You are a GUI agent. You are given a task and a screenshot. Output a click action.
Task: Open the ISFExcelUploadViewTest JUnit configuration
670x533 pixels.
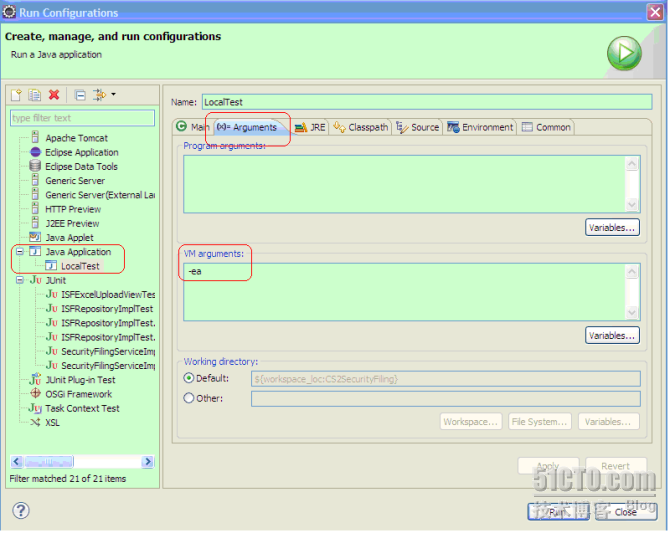[108, 294]
